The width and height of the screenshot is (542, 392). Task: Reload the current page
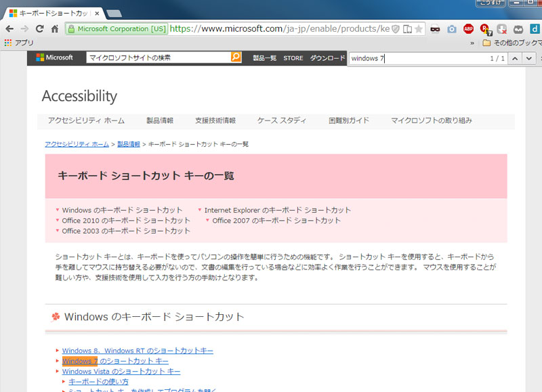click(x=40, y=29)
